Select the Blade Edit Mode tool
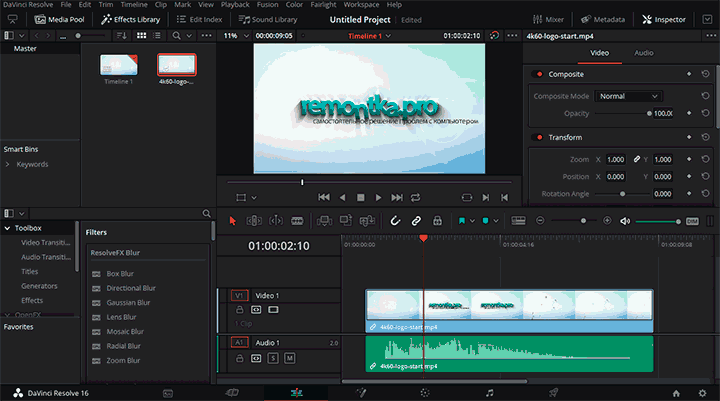Screen dimensions: 720x401 click(297, 221)
